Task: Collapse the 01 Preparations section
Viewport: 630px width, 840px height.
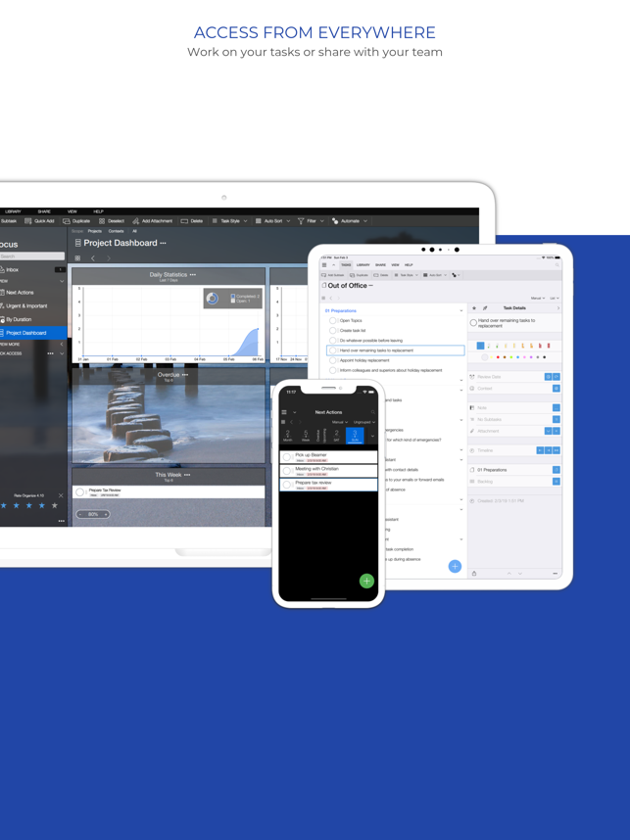Action: click(461, 310)
